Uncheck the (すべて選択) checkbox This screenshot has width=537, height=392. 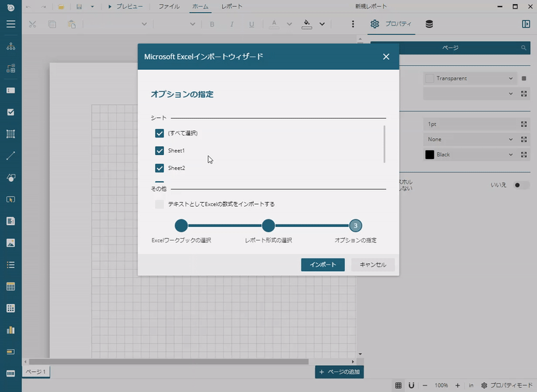pos(160,133)
